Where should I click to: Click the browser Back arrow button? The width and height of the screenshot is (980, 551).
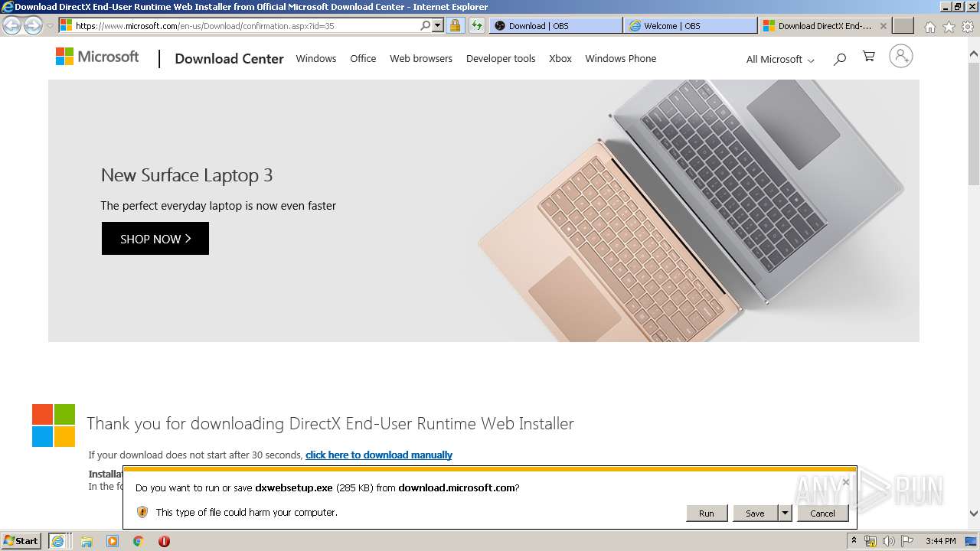click(x=12, y=25)
